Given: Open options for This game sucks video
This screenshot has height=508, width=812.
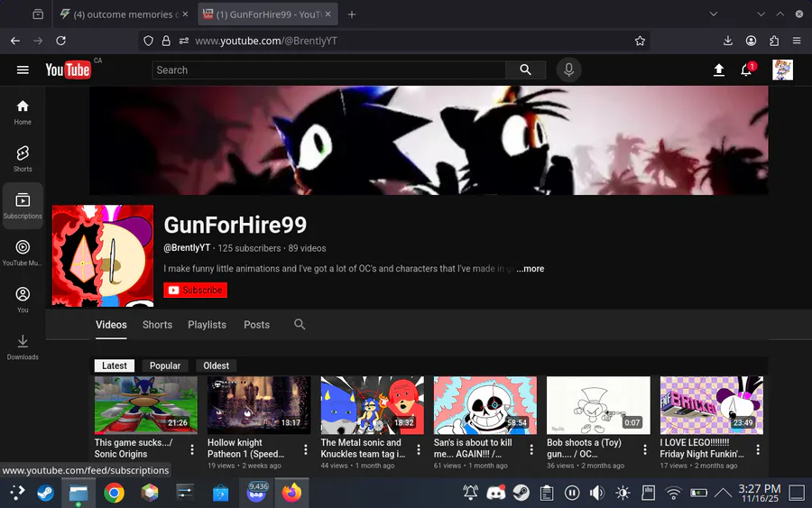Looking at the screenshot, I should (x=192, y=449).
